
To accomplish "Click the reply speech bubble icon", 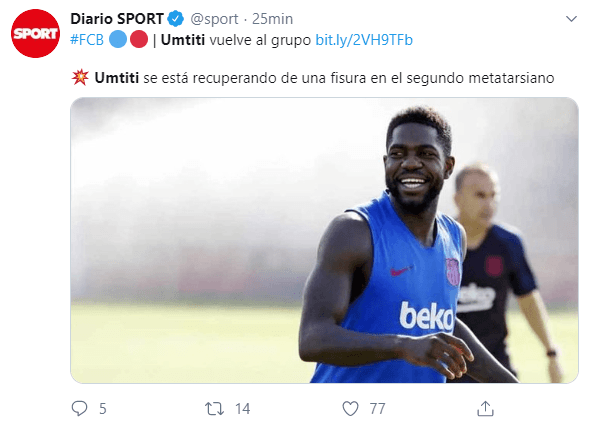I will pos(79,408).
